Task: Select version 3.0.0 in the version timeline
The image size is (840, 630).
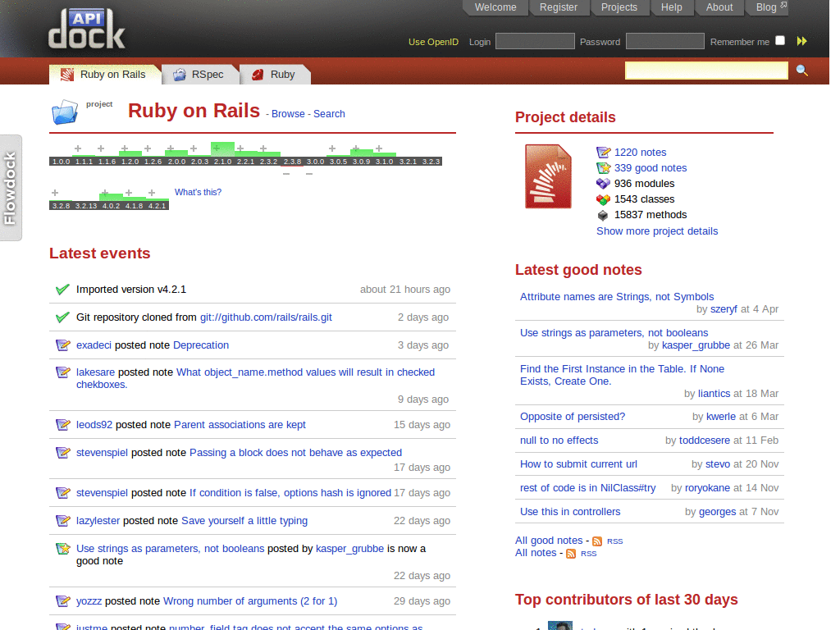Action: coord(315,162)
